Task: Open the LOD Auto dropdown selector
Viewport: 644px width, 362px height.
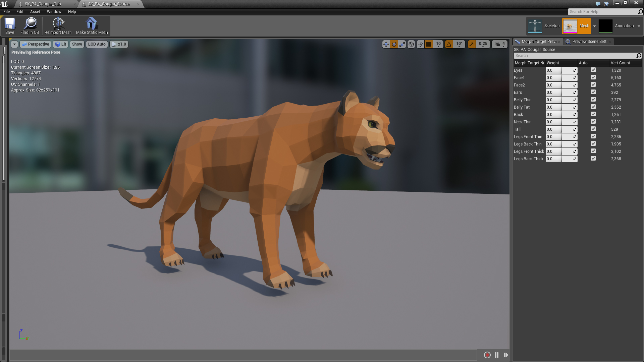Action: click(x=96, y=44)
